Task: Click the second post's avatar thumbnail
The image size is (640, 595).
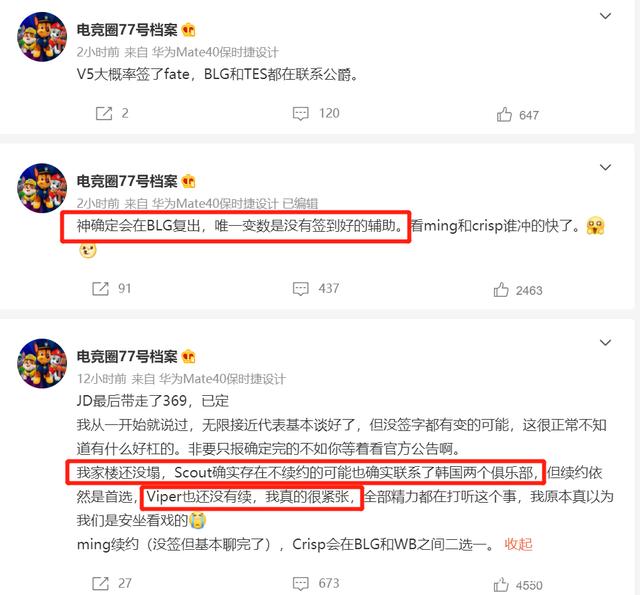Action: point(42,188)
